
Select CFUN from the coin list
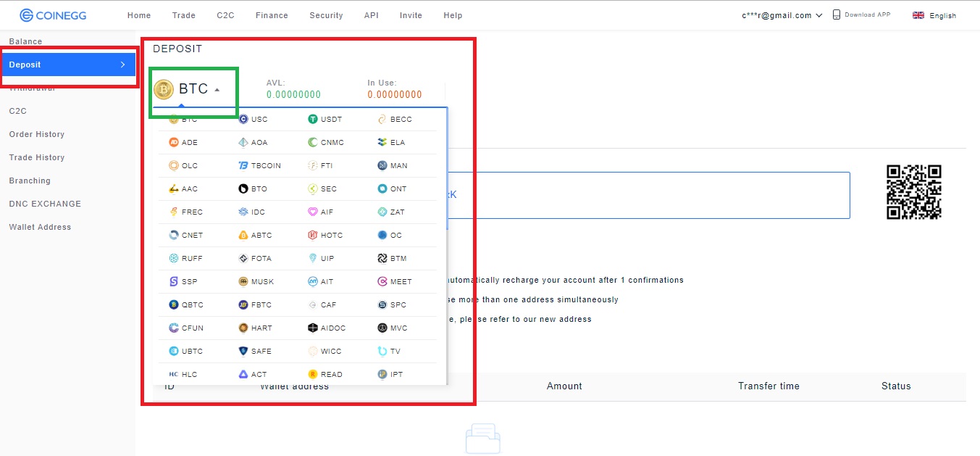186,328
